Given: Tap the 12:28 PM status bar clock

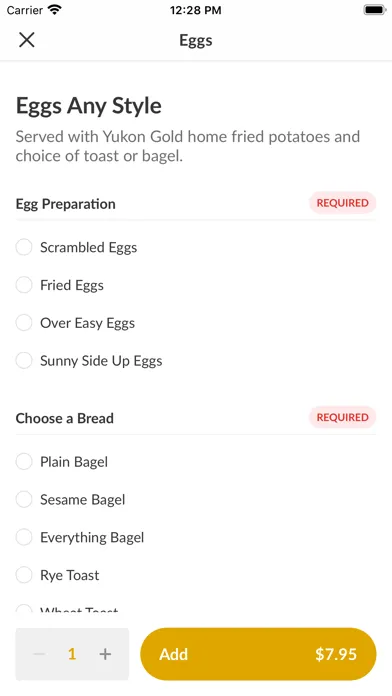Looking at the screenshot, I should point(195,10).
